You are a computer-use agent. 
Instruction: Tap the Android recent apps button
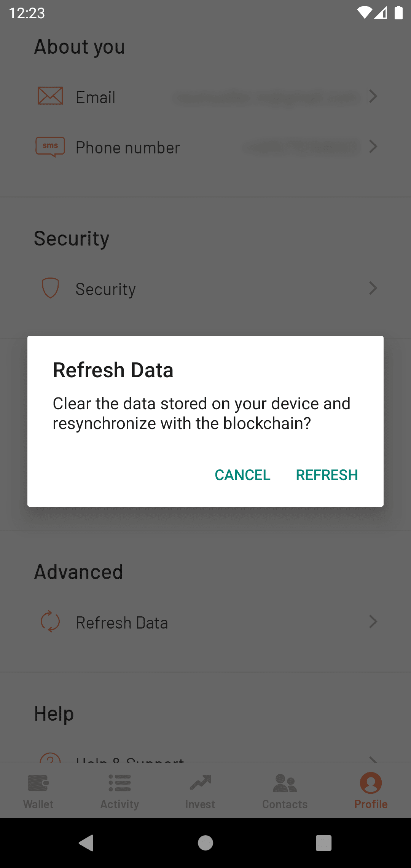(323, 843)
